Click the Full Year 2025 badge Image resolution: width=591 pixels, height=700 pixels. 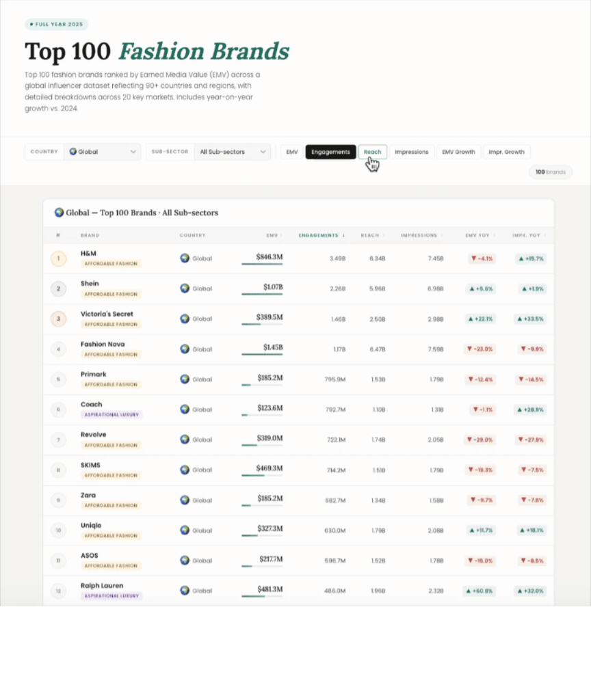[x=56, y=24]
